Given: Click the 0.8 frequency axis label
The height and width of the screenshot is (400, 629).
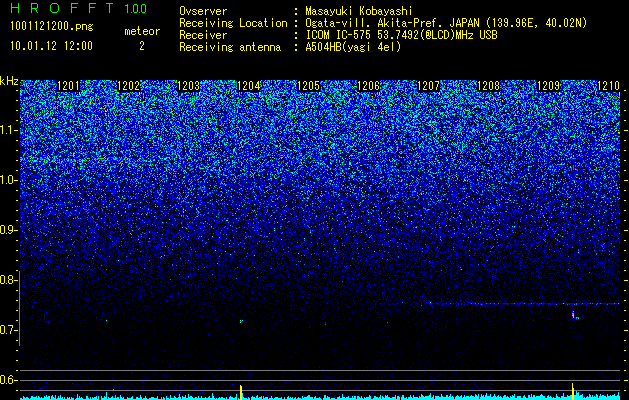Looking at the screenshot, I should 9,280.
